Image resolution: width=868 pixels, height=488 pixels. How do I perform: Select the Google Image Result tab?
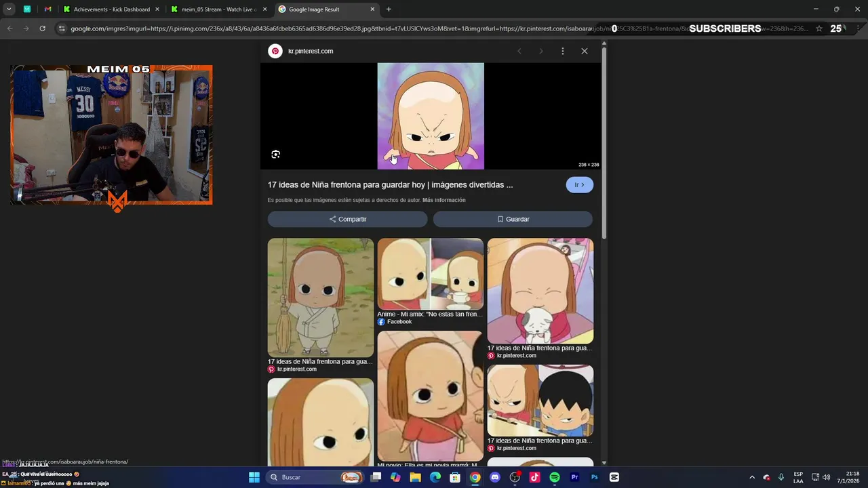coord(327,9)
